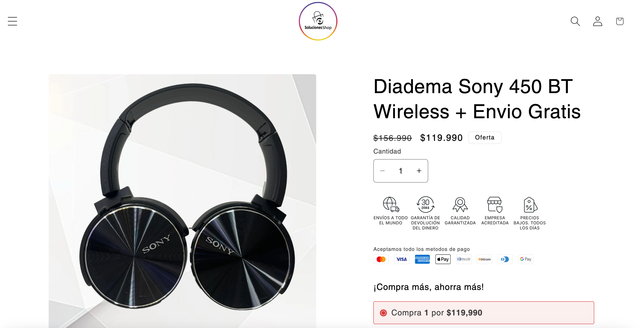Click the Visa payment icon

tap(402, 259)
